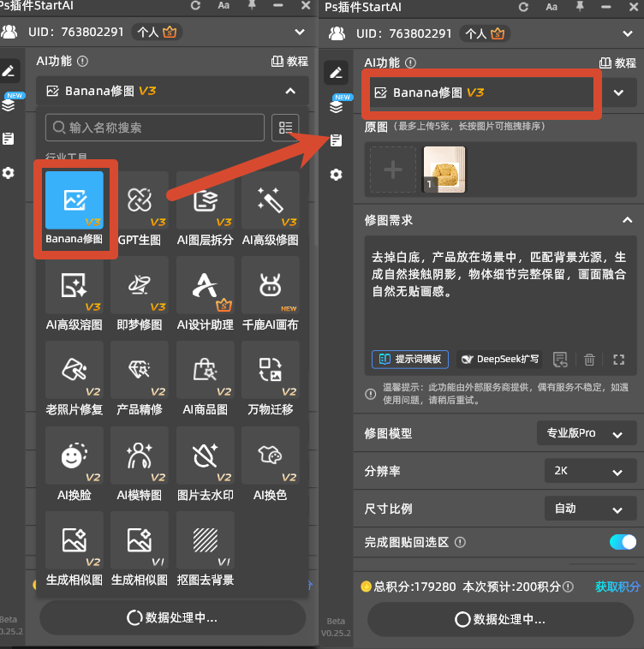644x649 pixels.
Task: Click the refresh icon in left panel title bar
Action: coord(196,5)
